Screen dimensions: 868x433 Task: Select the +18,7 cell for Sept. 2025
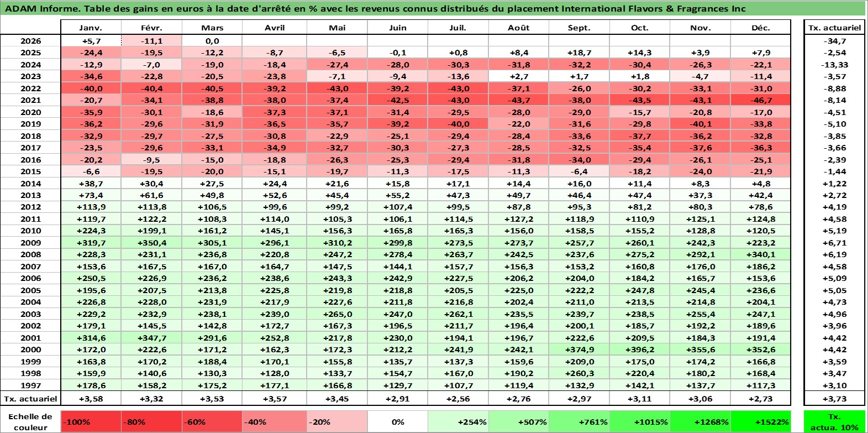click(x=579, y=53)
